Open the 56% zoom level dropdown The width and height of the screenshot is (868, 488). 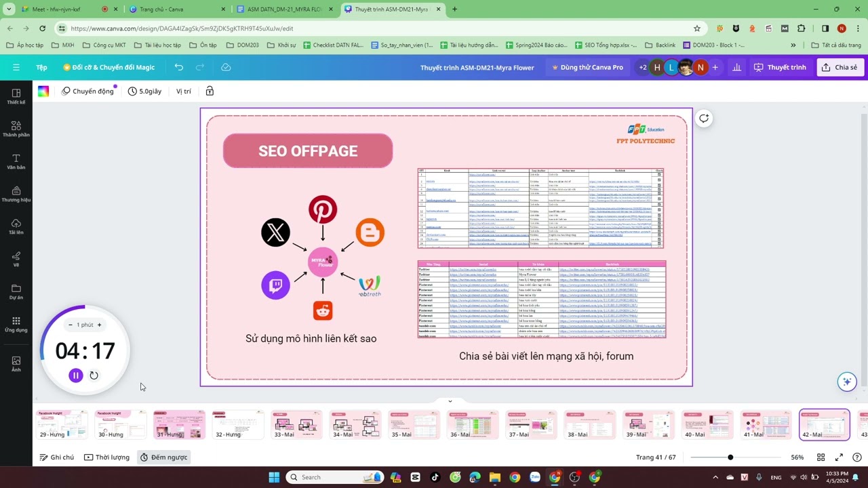[797, 457]
